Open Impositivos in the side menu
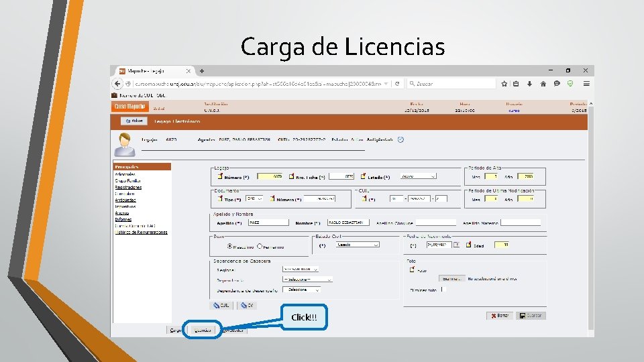The image size is (644, 362). [125, 206]
